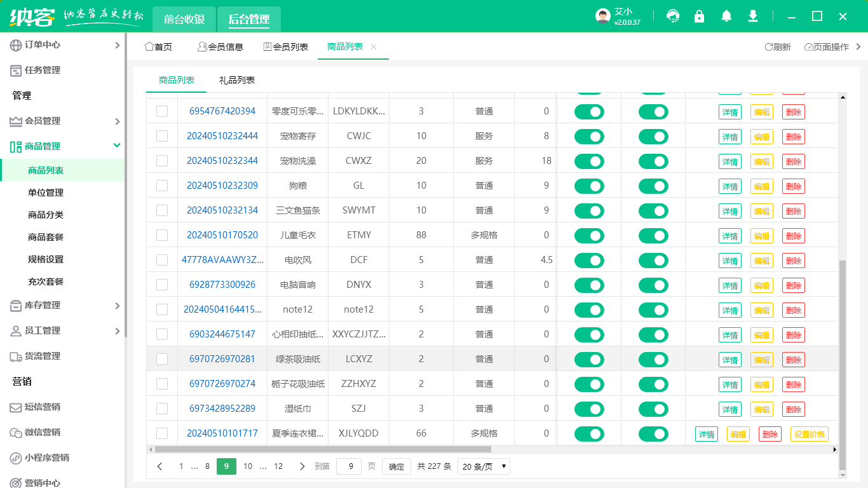The width and height of the screenshot is (868, 488).
Task: Toggle second switch in 电吹风 row
Action: click(653, 261)
